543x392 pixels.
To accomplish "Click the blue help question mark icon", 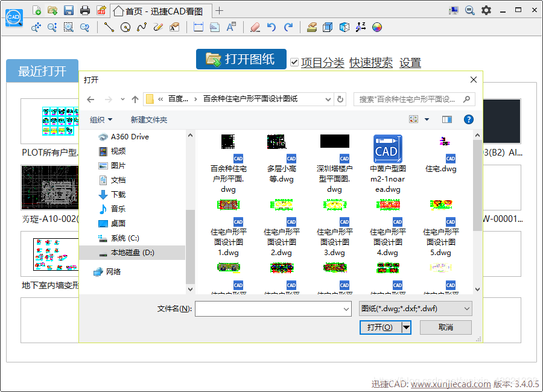I will pyautogui.click(x=469, y=119).
